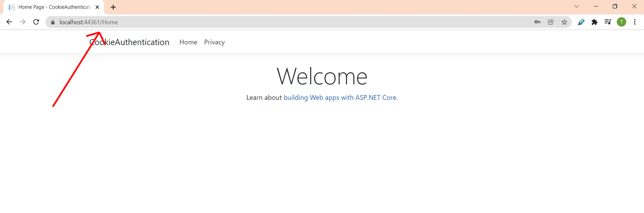Follow building Web apps with ASP.NET Core link
This screenshot has width=644, height=213.
[x=340, y=98]
